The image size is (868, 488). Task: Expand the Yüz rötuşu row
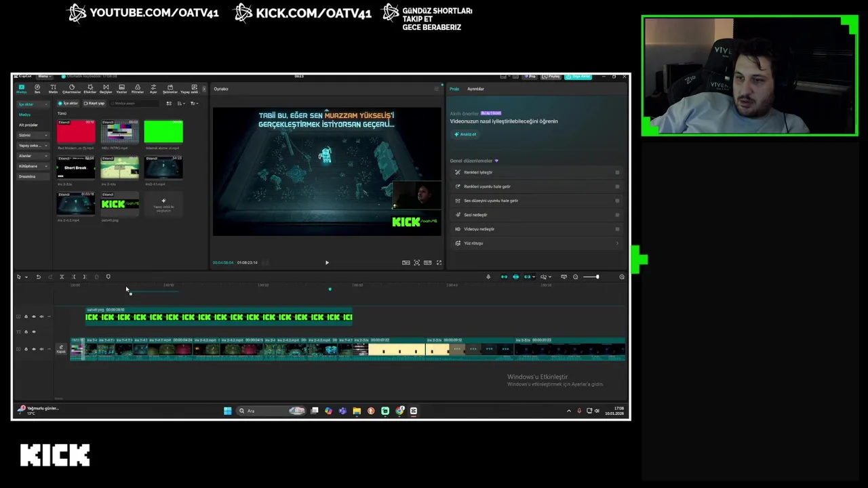coord(536,243)
